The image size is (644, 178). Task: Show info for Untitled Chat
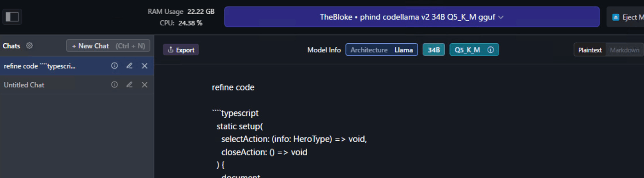click(x=115, y=85)
